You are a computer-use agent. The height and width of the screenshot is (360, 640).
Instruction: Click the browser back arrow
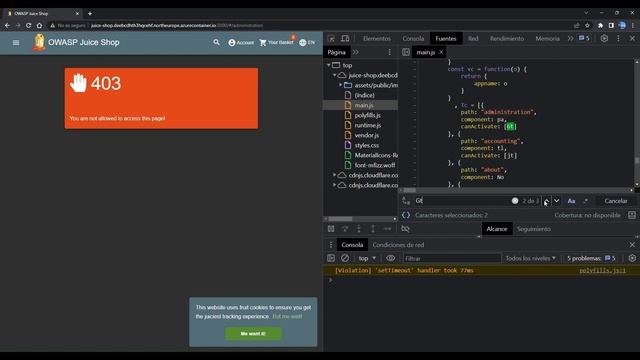[x=7, y=25]
